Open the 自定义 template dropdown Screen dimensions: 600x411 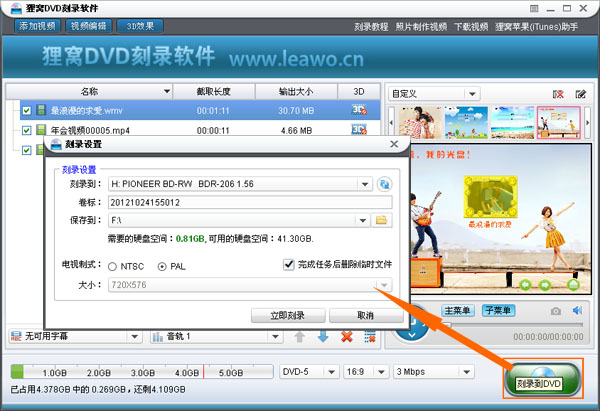point(472,94)
